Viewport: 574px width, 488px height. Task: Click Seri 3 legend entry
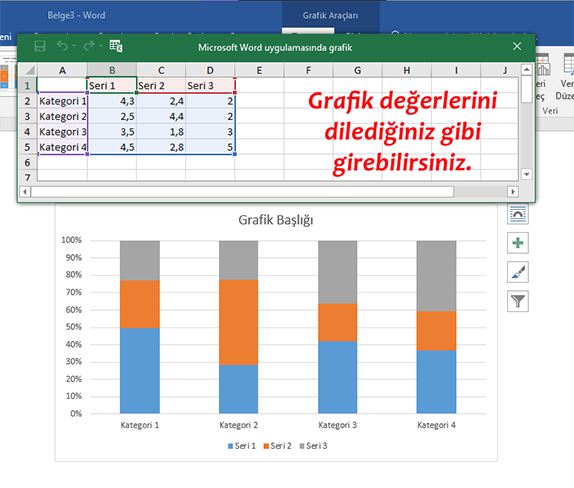313,446
